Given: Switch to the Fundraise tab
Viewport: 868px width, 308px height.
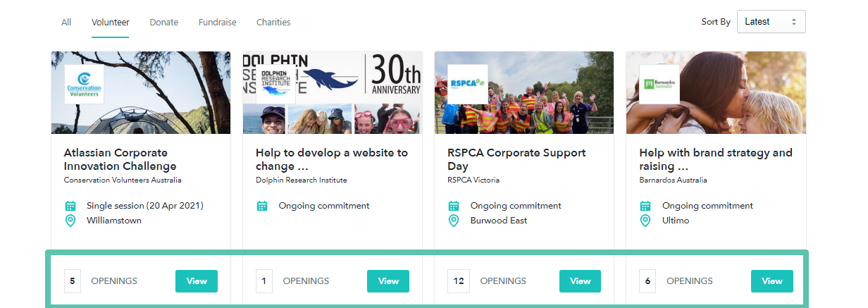Looking at the screenshot, I should click(x=218, y=22).
